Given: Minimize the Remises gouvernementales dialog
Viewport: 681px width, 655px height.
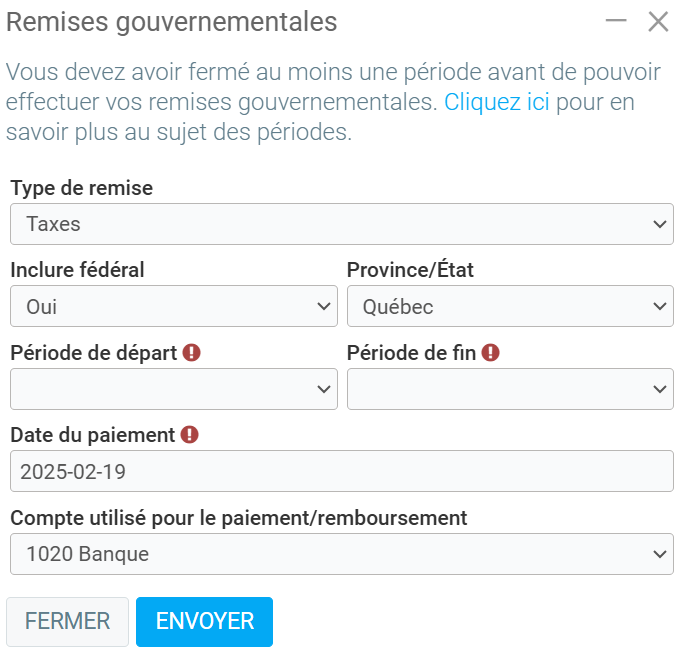Looking at the screenshot, I should coord(616,22).
